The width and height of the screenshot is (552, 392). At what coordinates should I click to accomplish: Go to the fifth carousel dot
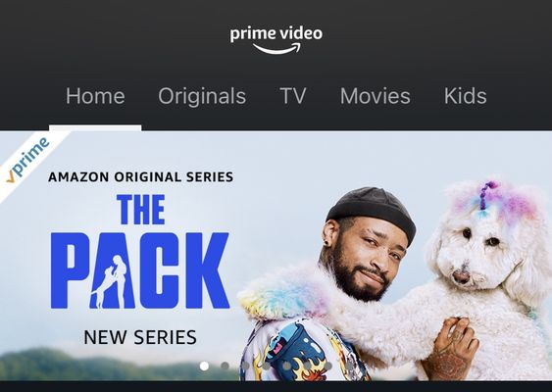(x=287, y=366)
